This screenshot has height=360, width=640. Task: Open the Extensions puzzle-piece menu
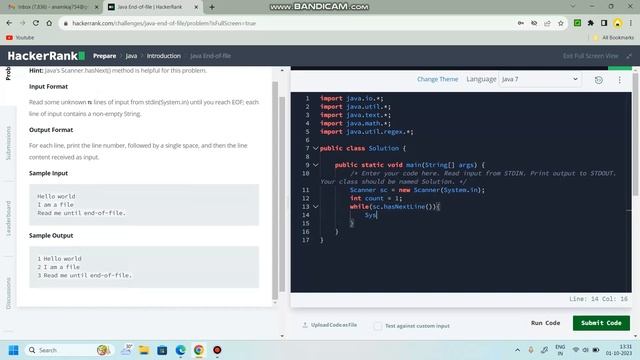(591, 23)
